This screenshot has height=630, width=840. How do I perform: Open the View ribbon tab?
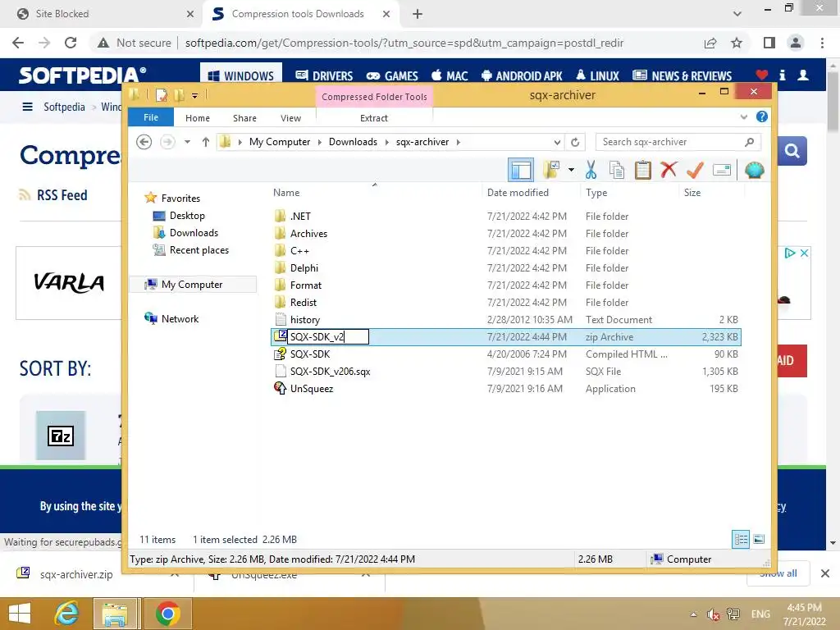tap(291, 118)
